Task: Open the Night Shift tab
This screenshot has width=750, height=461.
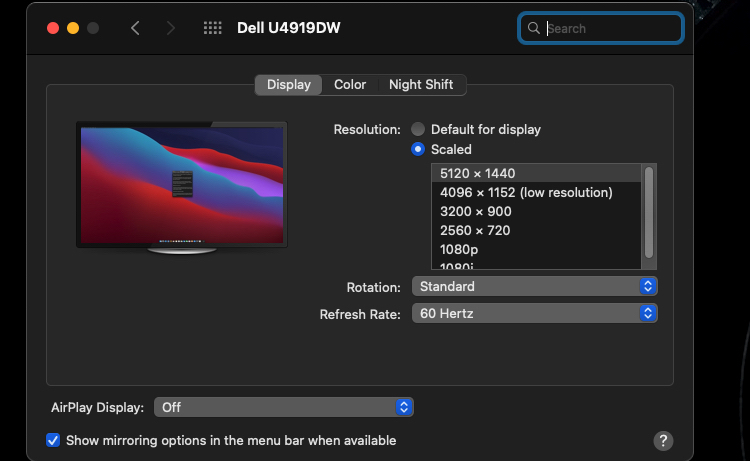Action: tap(421, 85)
